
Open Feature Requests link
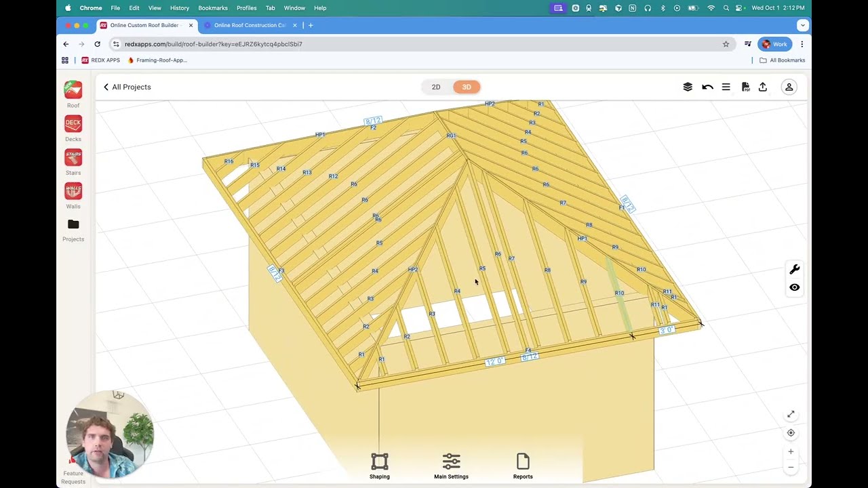coord(73,477)
